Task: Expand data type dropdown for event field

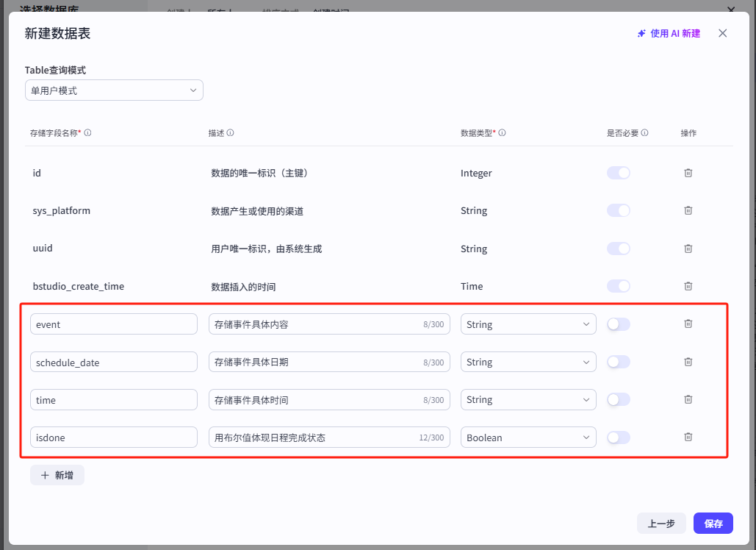Action: (x=528, y=324)
